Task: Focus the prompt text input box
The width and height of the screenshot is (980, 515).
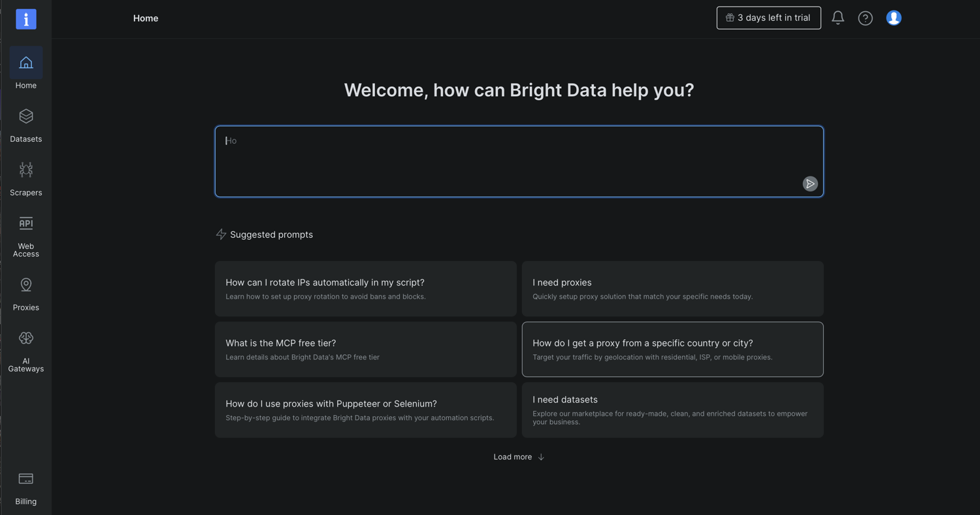Action: coord(519,161)
